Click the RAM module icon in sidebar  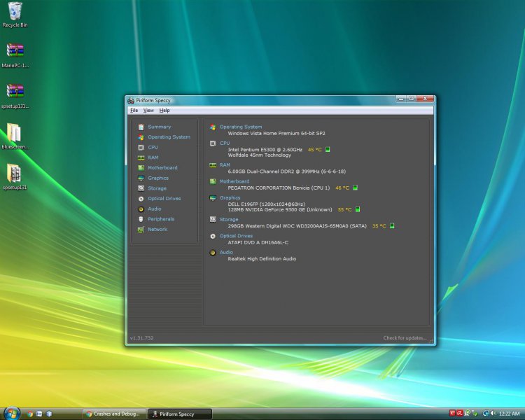pyautogui.click(x=141, y=157)
